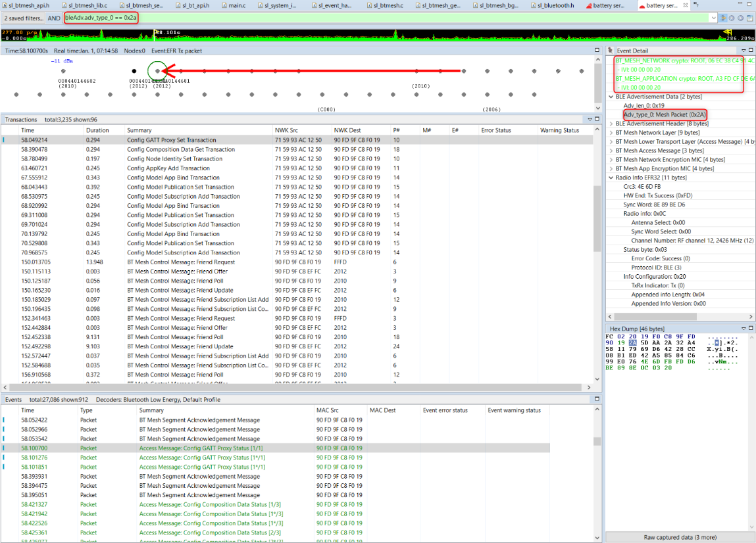Image resolution: width=756 pixels, height=543 pixels.
Task: Maximize the Events panel square icon
Action: click(596, 399)
